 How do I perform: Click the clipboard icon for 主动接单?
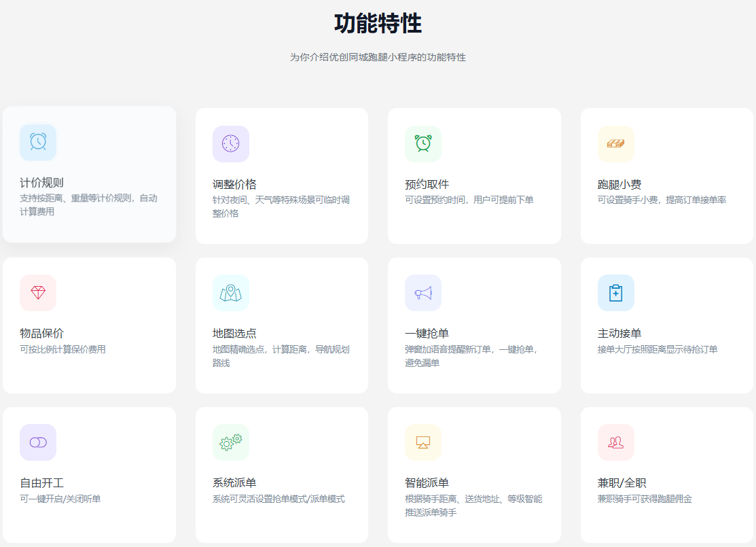click(x=616, y=293)
